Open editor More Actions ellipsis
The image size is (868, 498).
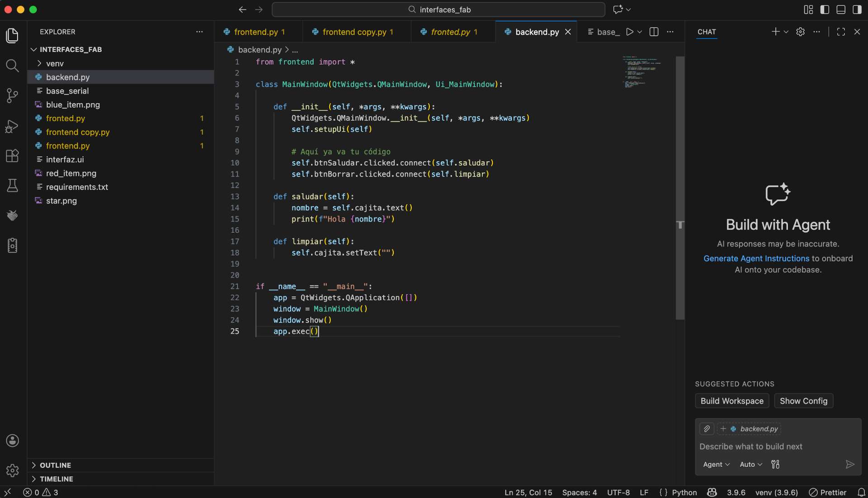(670, 32)
